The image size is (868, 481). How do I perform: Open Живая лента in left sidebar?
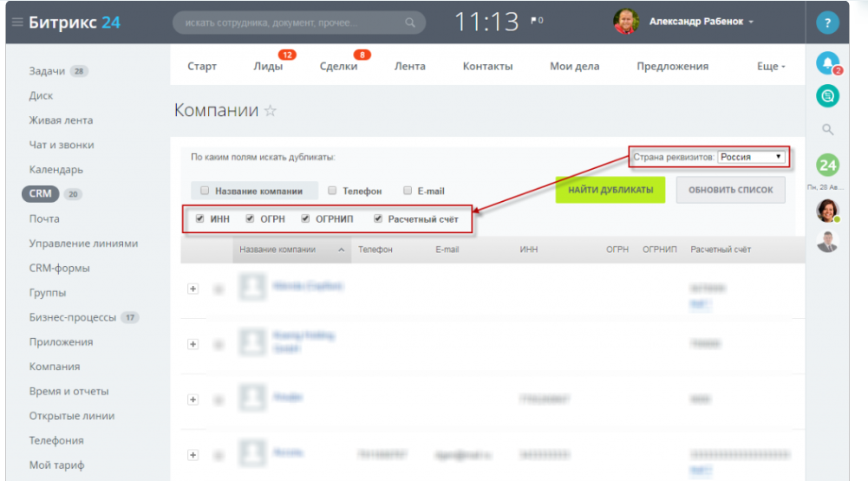click(x=61, y=120)
